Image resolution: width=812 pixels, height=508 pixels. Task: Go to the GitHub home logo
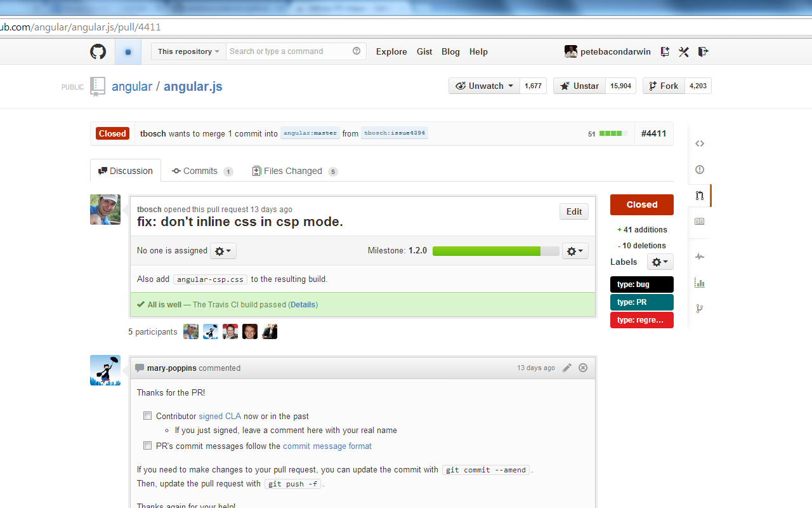98,51
